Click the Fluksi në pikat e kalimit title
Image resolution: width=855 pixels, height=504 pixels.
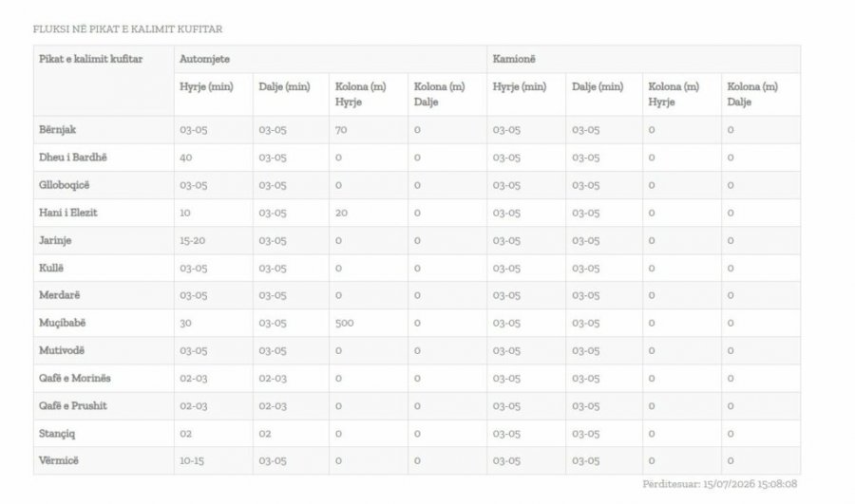click(x=127, y=29)
